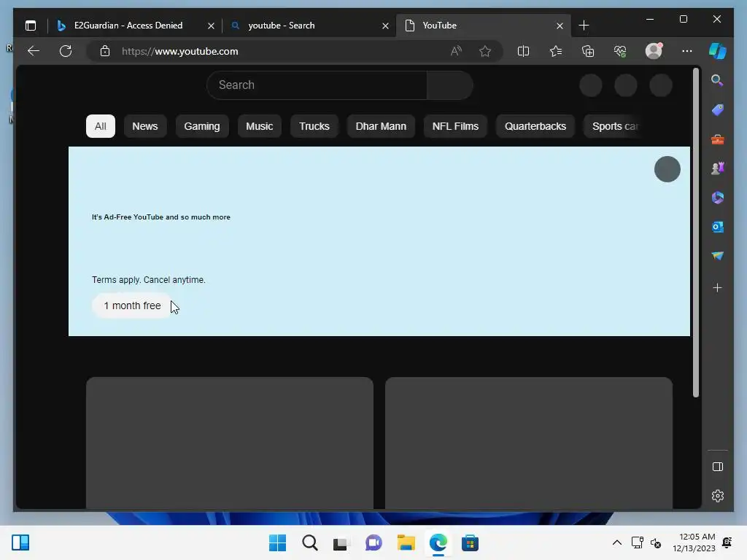Viewport: 747px width, 560px height.
Task: Close the E2Guardian tab
Action: click(211, 26)
